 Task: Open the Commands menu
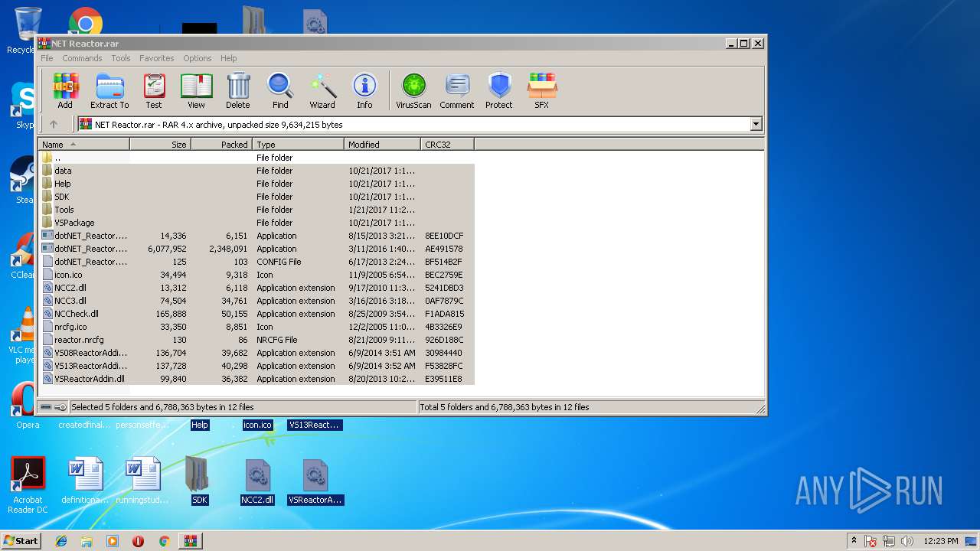click(82, 58)
